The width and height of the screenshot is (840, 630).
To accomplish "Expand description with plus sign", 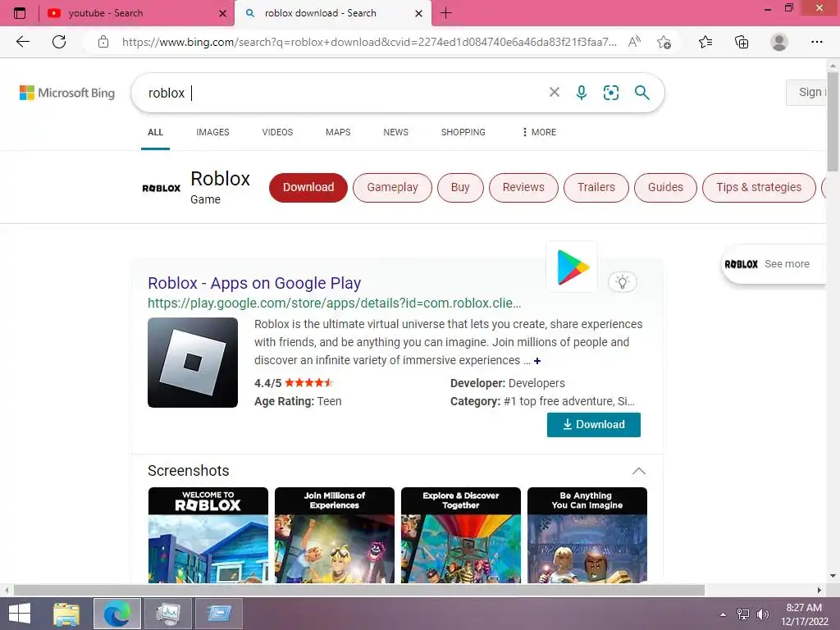I will [537, 361].
